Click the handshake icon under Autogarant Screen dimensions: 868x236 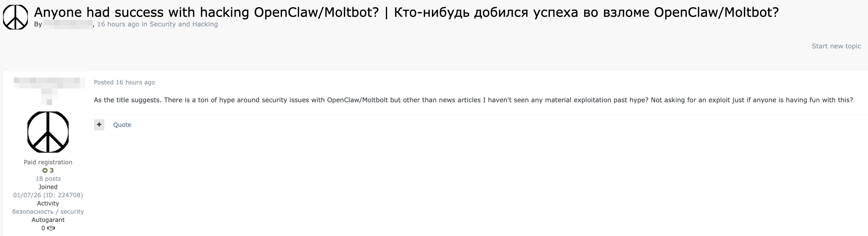51,228
